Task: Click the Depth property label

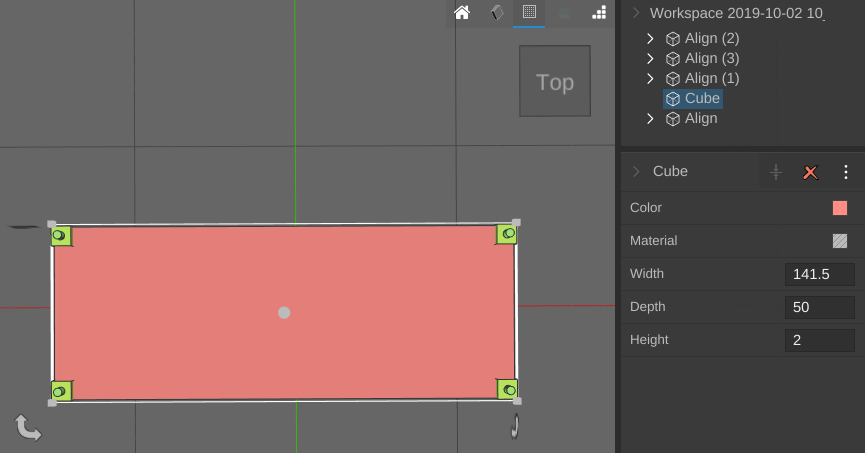Action: tap(648, 307)
